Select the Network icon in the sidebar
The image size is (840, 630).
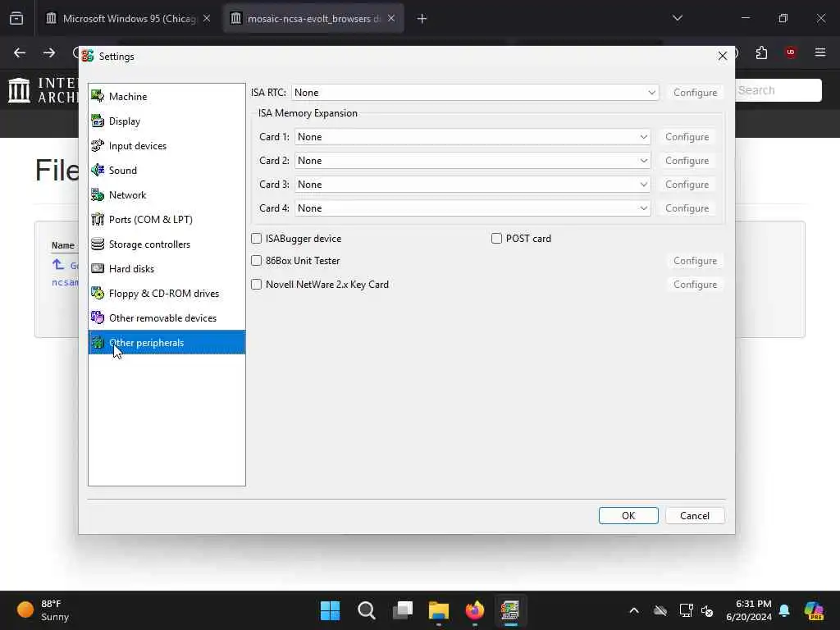[x=98, y=195]
